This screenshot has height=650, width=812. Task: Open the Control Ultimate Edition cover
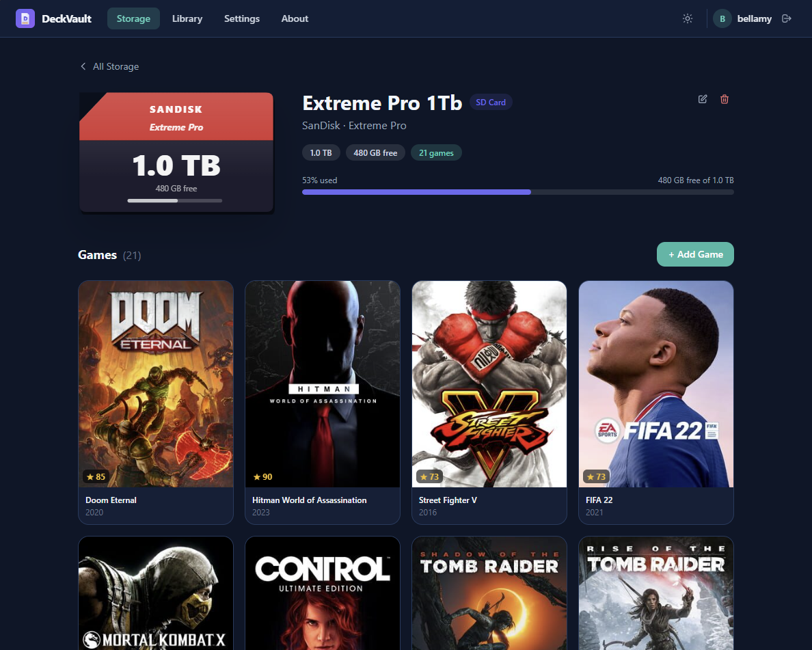323,593
